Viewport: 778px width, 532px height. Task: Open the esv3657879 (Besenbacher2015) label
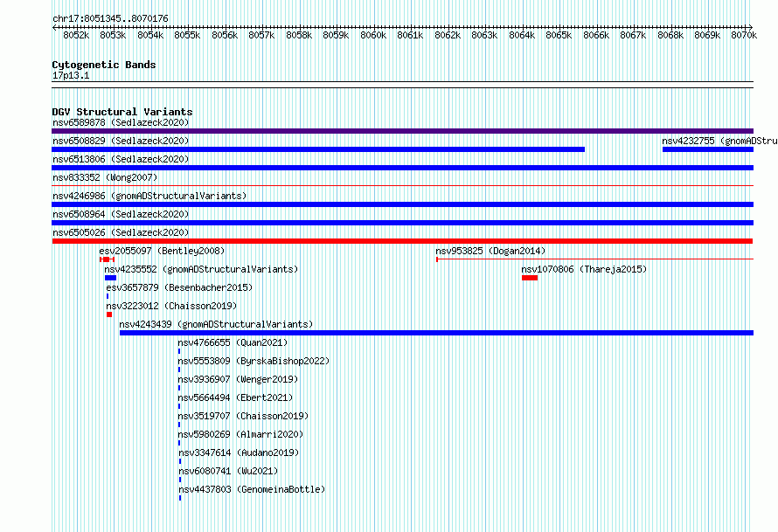coord(179,287)
